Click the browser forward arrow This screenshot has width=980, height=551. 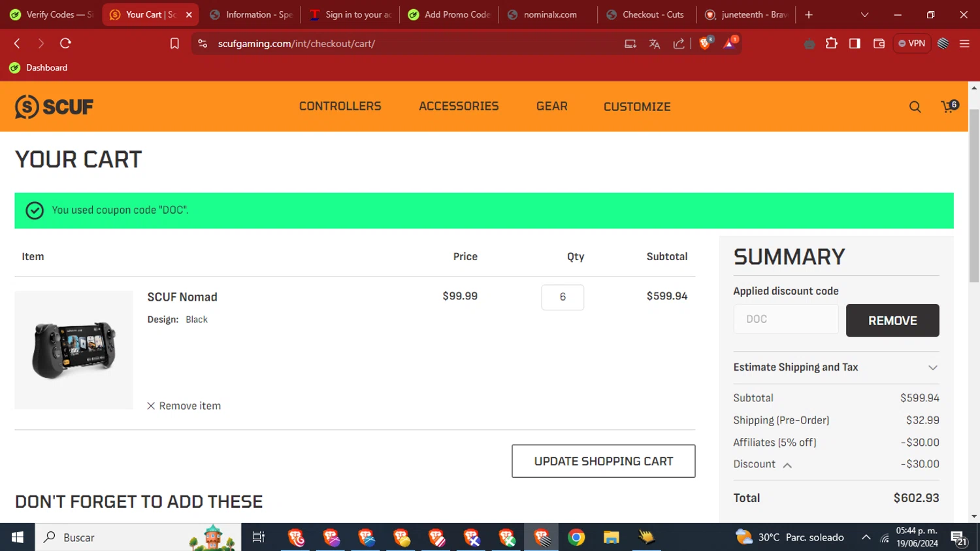[x=41, y=43]
